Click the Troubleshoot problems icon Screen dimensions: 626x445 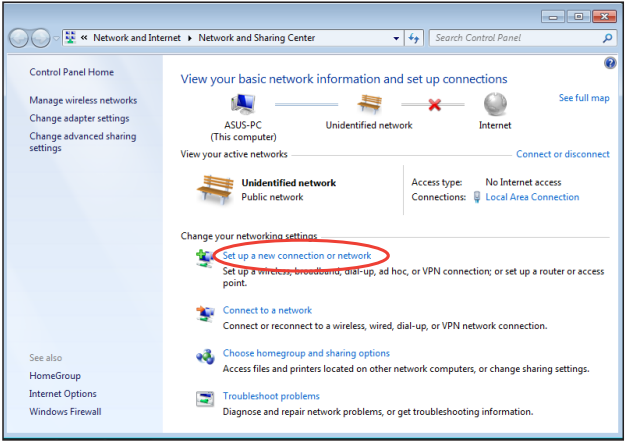tap(205, 398)
